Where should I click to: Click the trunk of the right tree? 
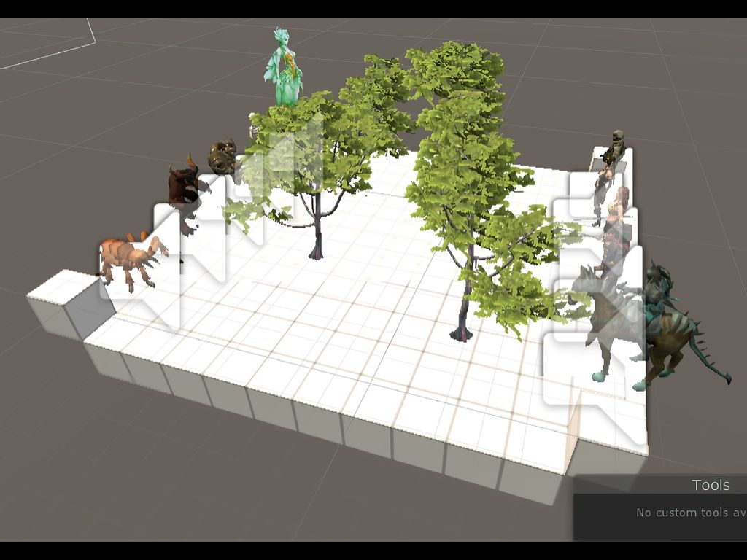coord(463,309)
